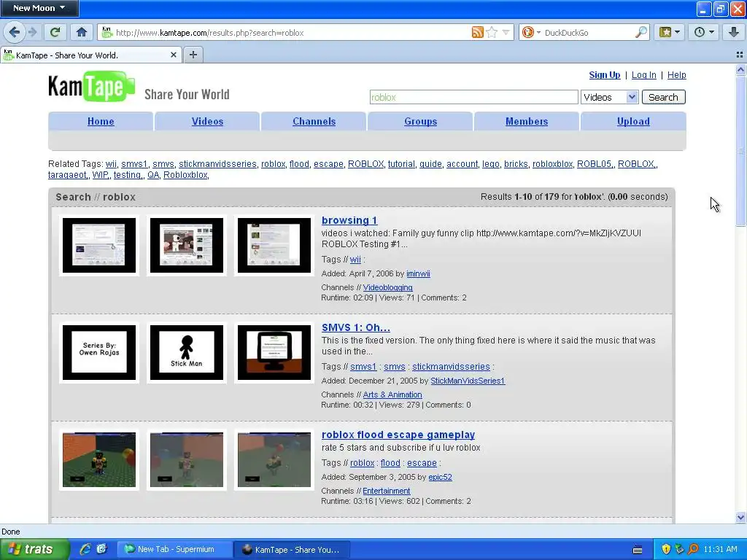Click the tutorial related tag
The image size is (747, 560).
pyautogui.click(x=401, y=164)
